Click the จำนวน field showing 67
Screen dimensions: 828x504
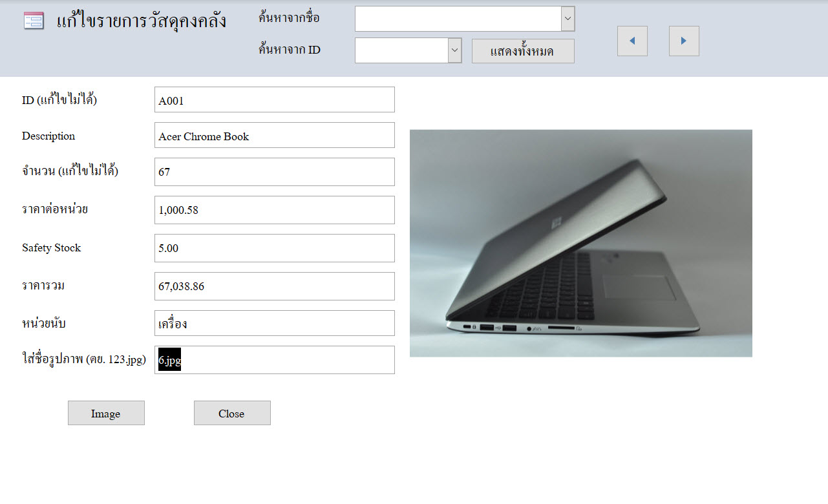pos(274,172)
